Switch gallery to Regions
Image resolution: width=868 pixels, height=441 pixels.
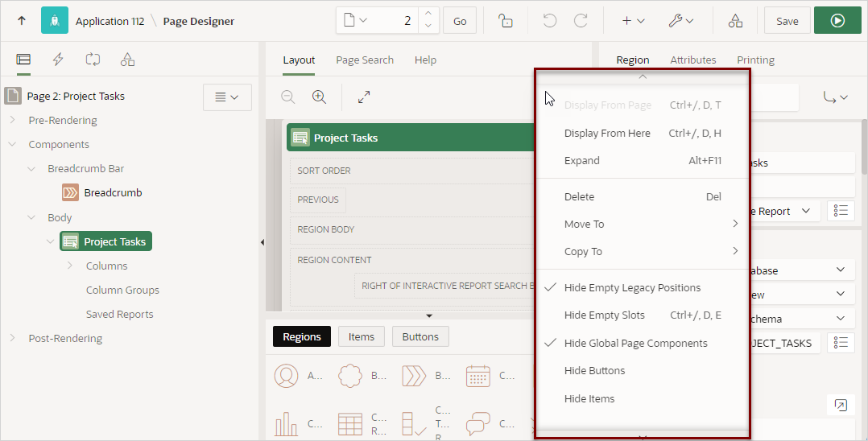[302, 336]
